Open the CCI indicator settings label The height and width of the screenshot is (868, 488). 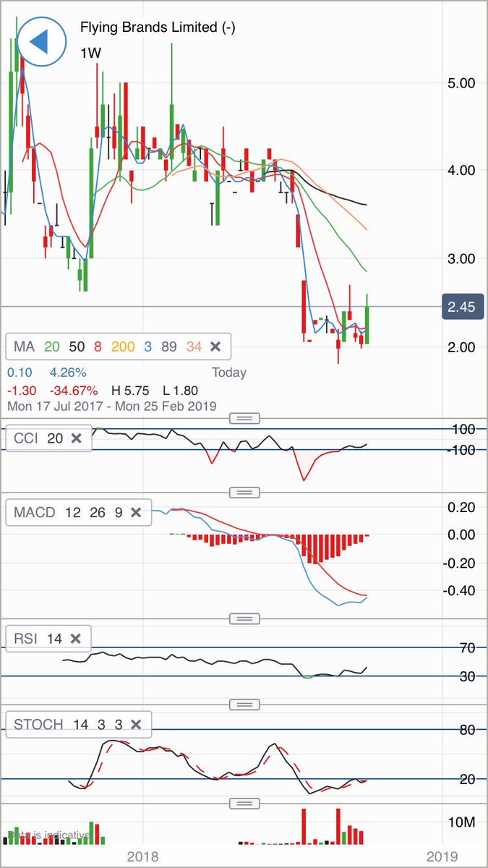point(27,438)
